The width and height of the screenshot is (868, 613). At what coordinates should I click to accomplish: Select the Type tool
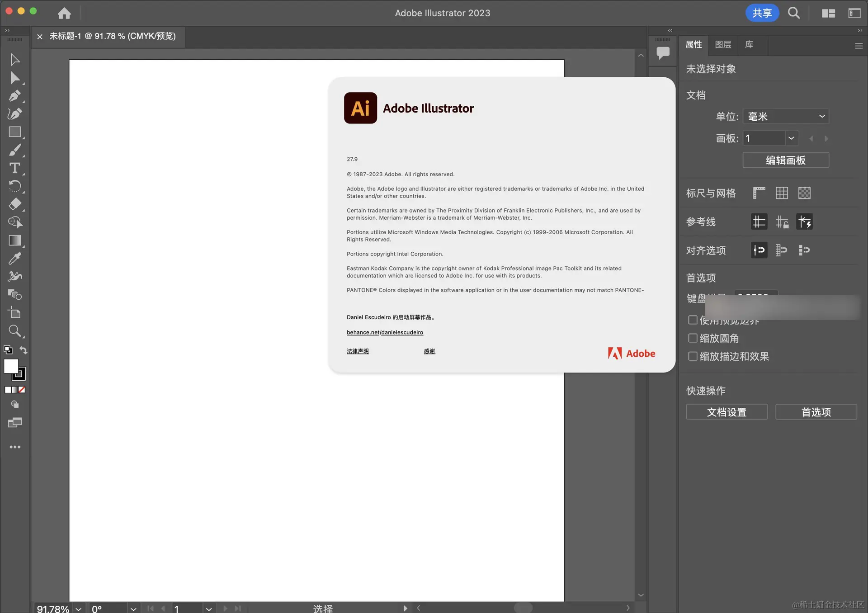[14, 168]
